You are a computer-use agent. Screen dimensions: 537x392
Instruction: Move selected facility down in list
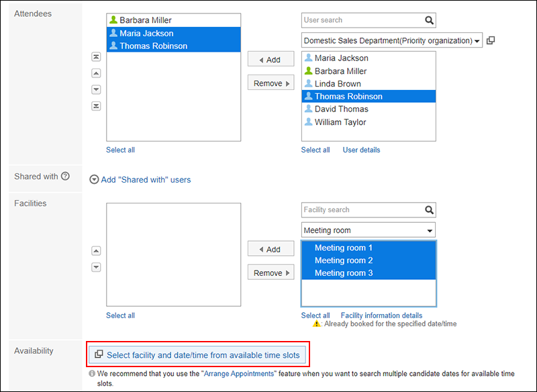point(96,267)
